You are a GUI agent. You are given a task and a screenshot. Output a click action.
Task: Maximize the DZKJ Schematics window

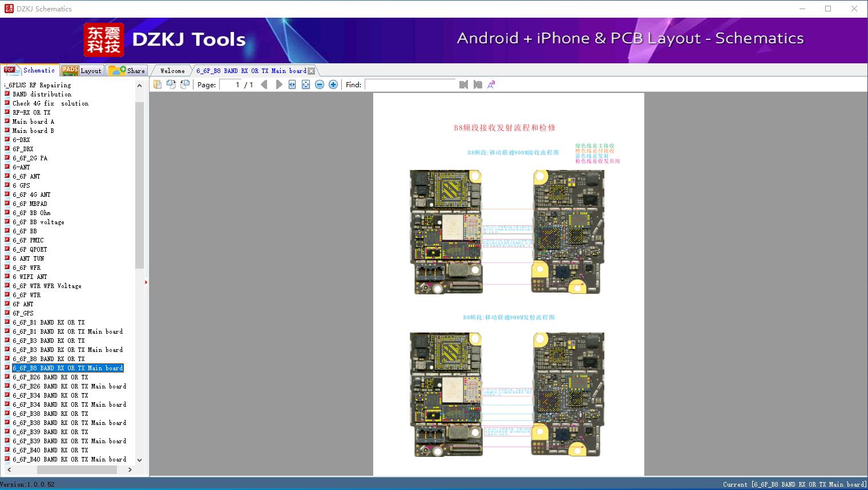click(828, 9)
